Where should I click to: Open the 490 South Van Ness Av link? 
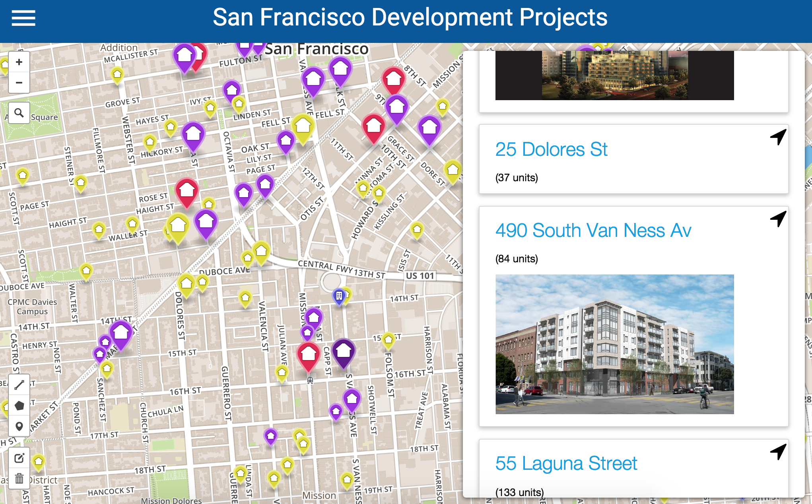coord(593,231)
